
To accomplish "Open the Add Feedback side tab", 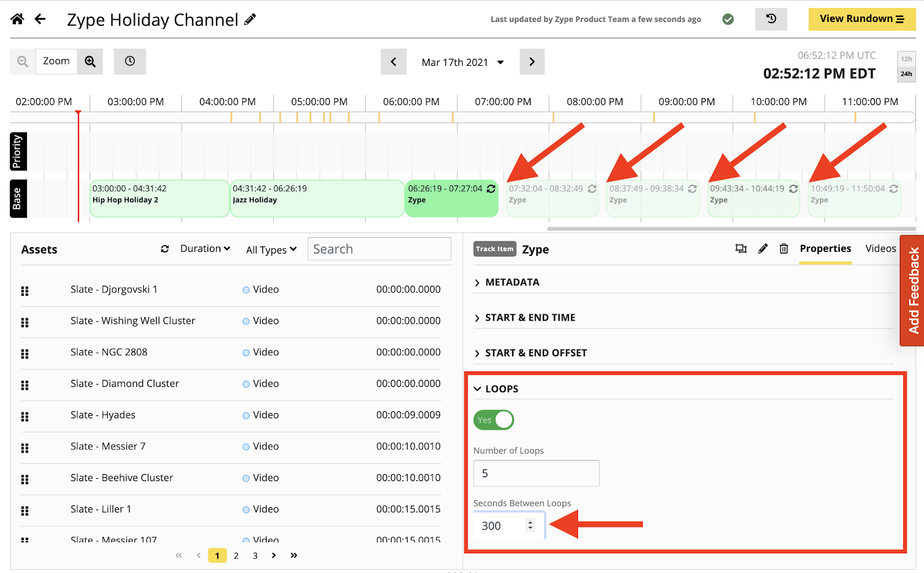I will coord(912,291).
